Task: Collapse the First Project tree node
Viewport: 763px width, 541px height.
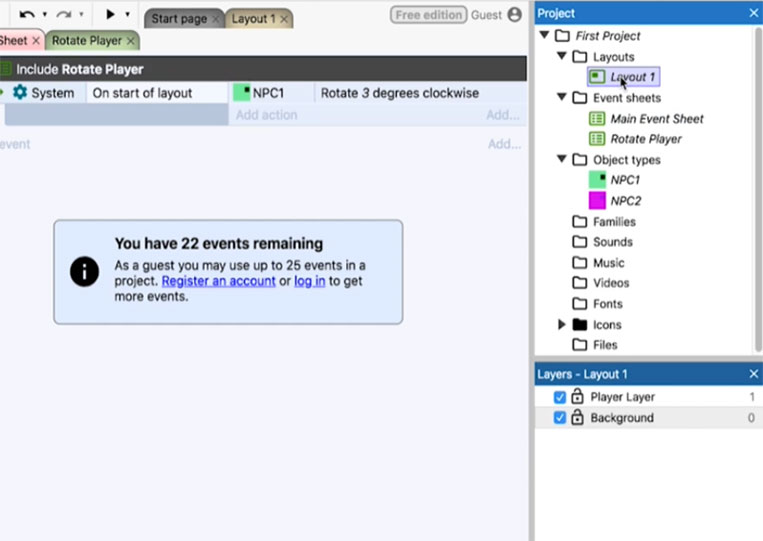Action: 545,35
